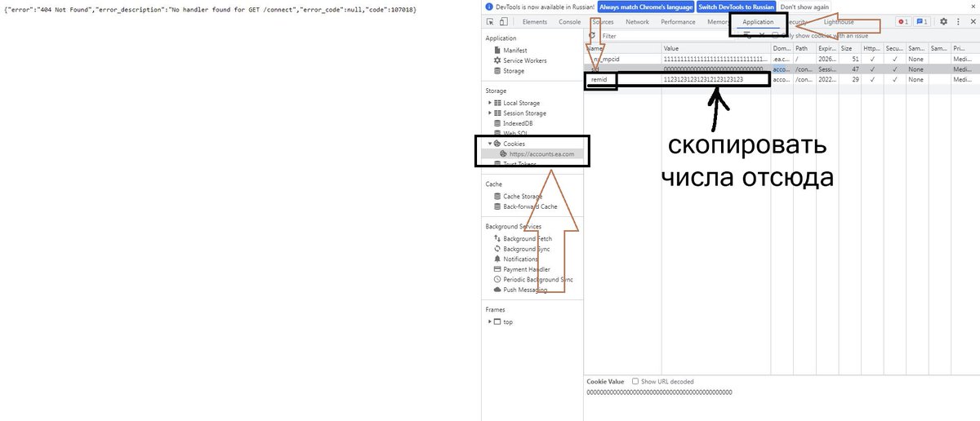Click the size cell showing 47
This screenshot has width=980, height=421.
850,69
